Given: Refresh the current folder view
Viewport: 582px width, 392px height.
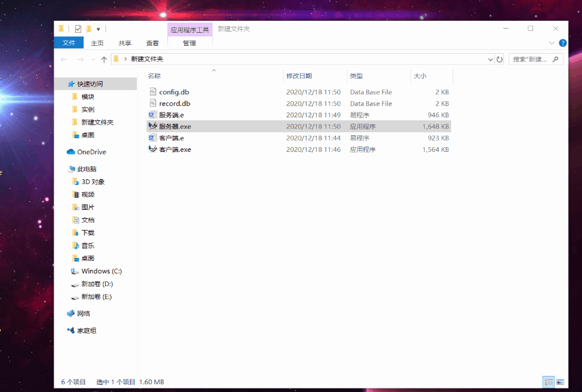Looking at the screenshot, I should coord(500,60).
